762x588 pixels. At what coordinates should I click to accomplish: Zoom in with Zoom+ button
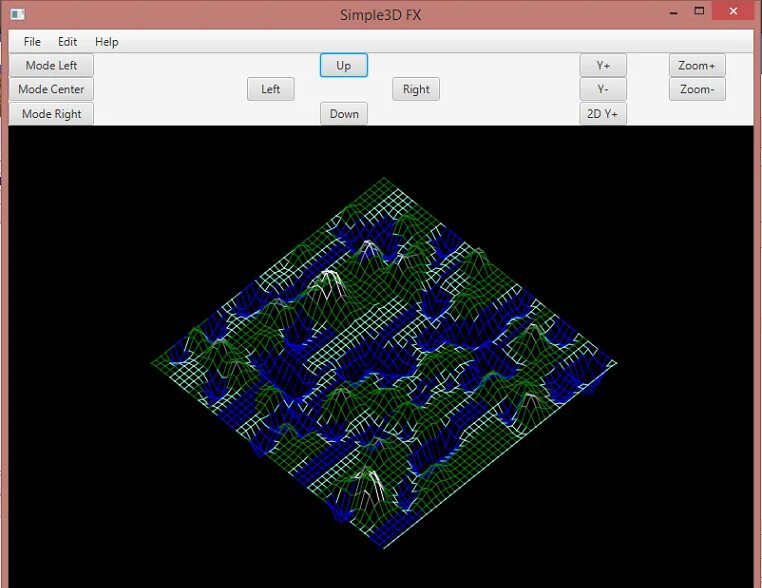tap(697, 65)
